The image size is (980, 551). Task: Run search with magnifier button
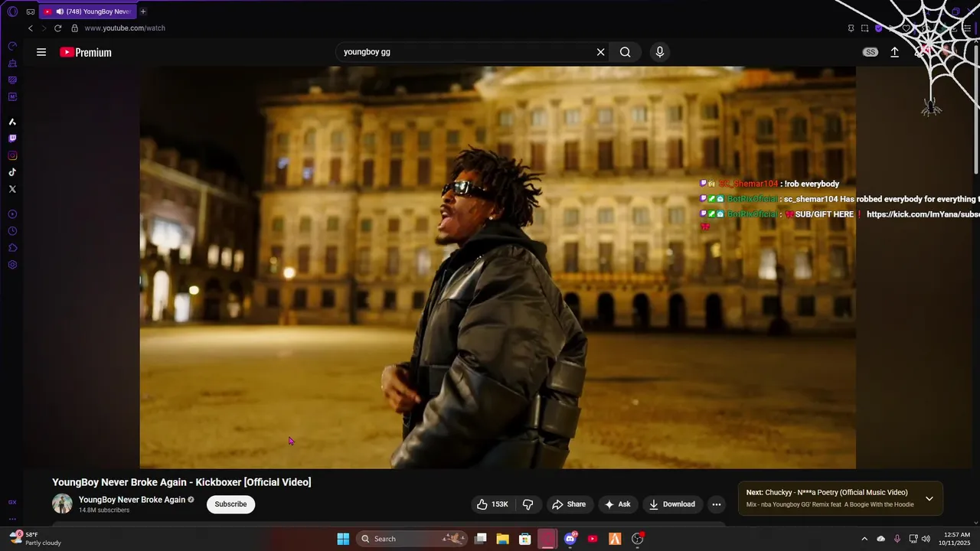[626, 52]
